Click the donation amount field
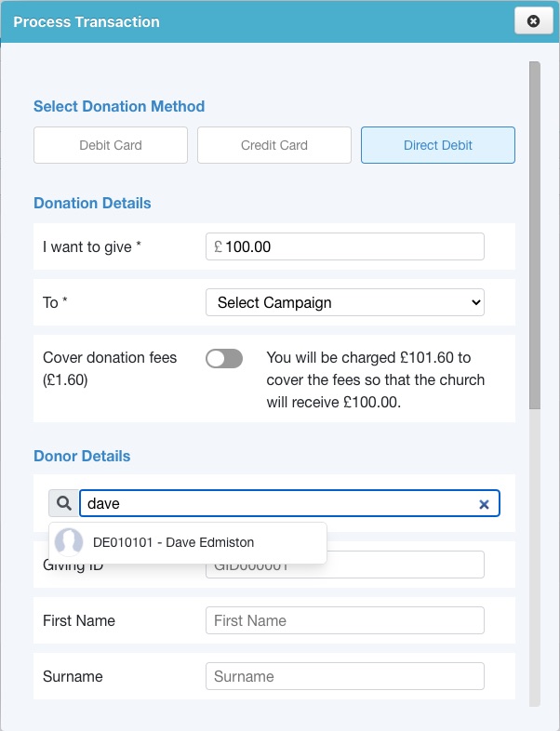 click(345, 246)
